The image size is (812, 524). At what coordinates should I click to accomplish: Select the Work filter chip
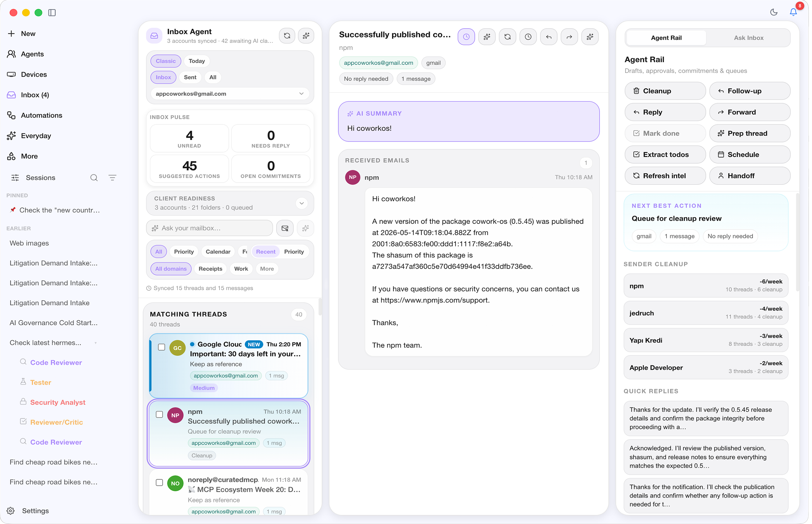[241, 269]
